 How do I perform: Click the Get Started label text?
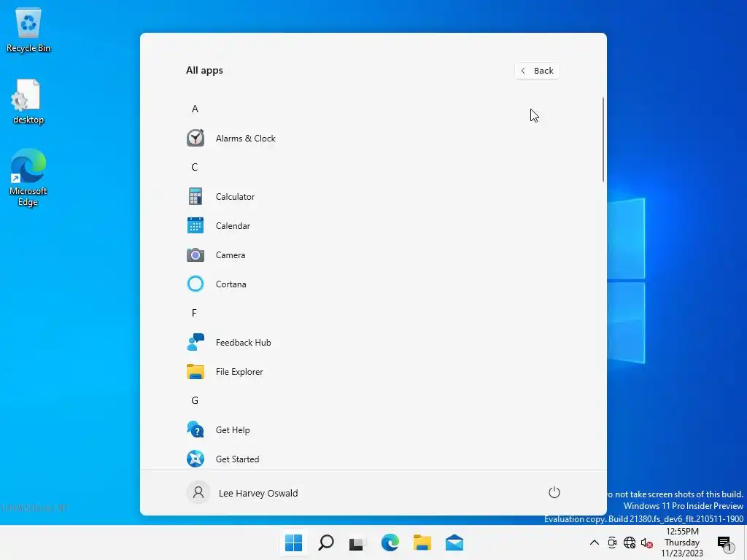pyautogui.click(x=237, y=459)
